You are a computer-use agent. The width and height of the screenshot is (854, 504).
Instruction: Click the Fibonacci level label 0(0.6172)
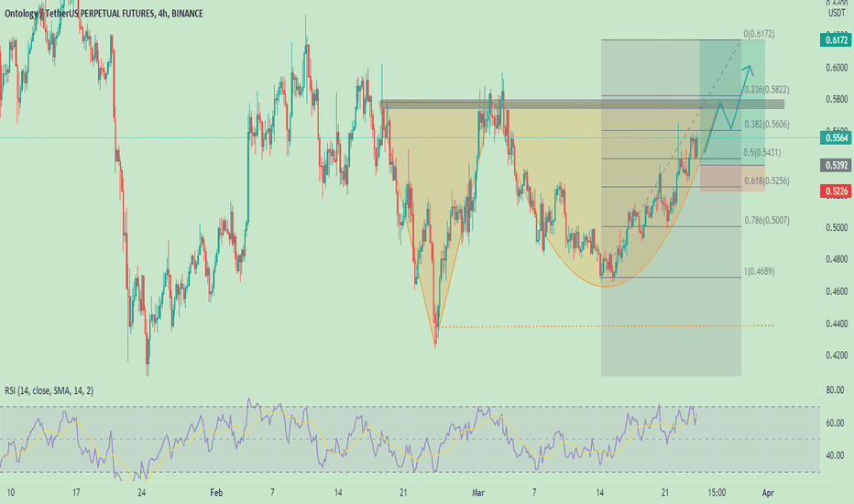760,34
